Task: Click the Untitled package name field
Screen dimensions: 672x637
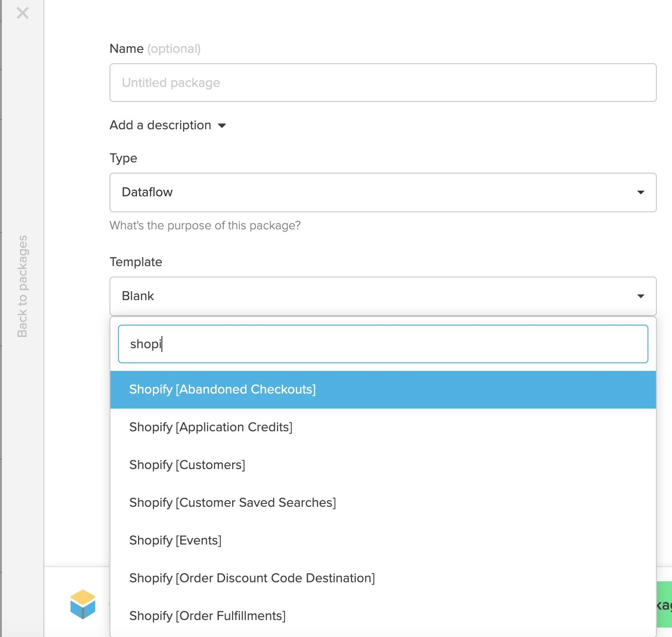Action: pos(383,83)
